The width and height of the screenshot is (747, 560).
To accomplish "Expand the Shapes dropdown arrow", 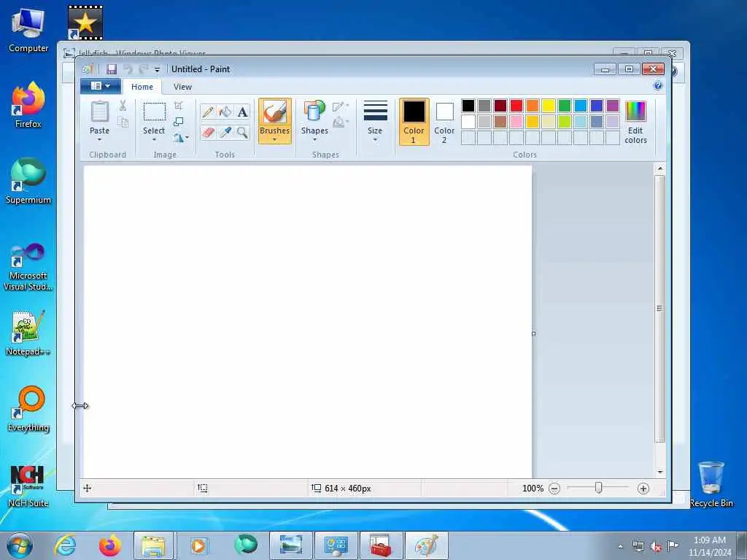I will pos(314,139).
